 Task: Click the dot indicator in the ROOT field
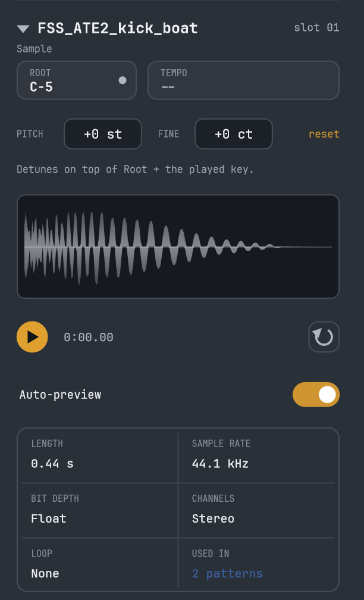pos(123,80)
